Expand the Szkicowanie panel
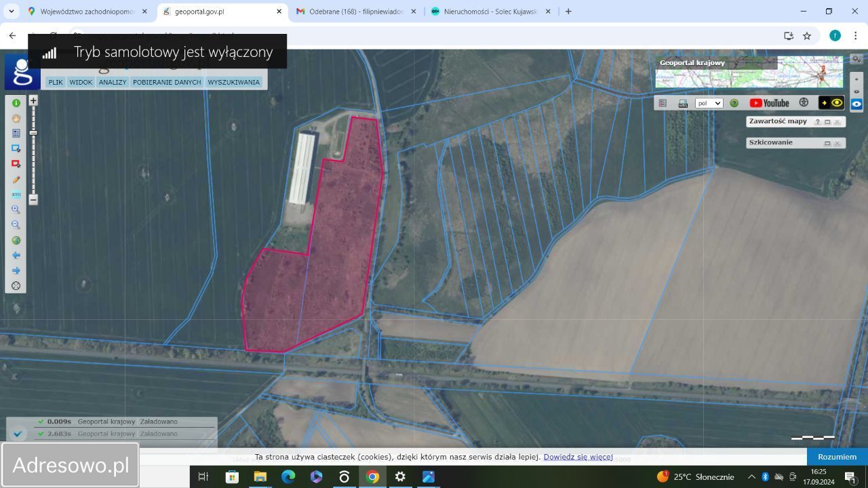Screen dimensions: 868x488 pyautogui.click(x=827, y=143)
